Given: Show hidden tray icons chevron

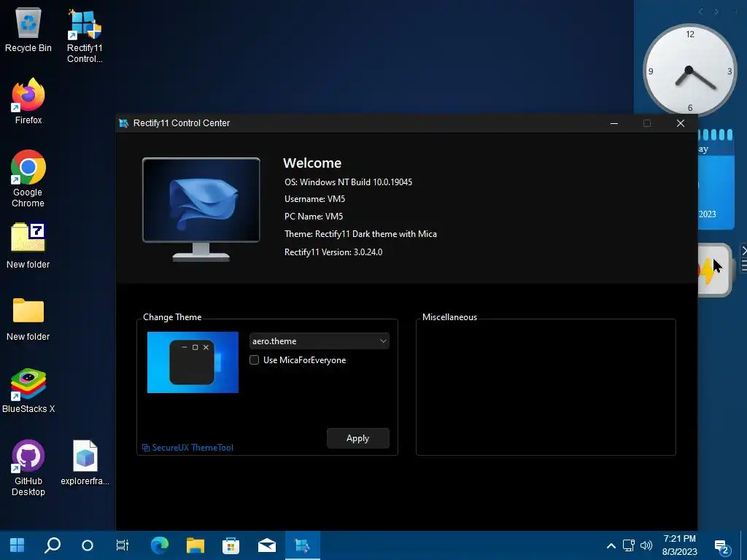Looking at the screenshot, I should coord(611,545).
